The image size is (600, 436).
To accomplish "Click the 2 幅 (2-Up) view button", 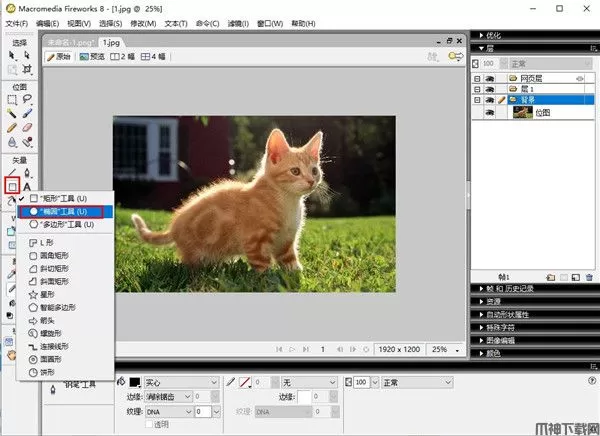I will click(123, 57).
